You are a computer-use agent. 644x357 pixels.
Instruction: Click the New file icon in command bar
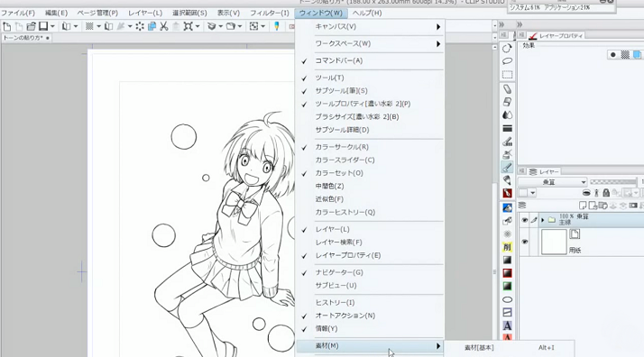pyautogui.click(x=6, y=27)
